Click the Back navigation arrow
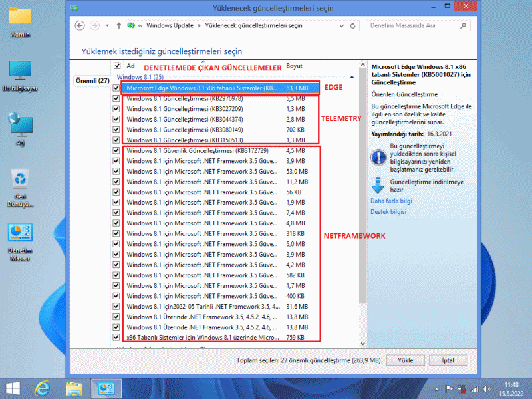 pos(80,25)
